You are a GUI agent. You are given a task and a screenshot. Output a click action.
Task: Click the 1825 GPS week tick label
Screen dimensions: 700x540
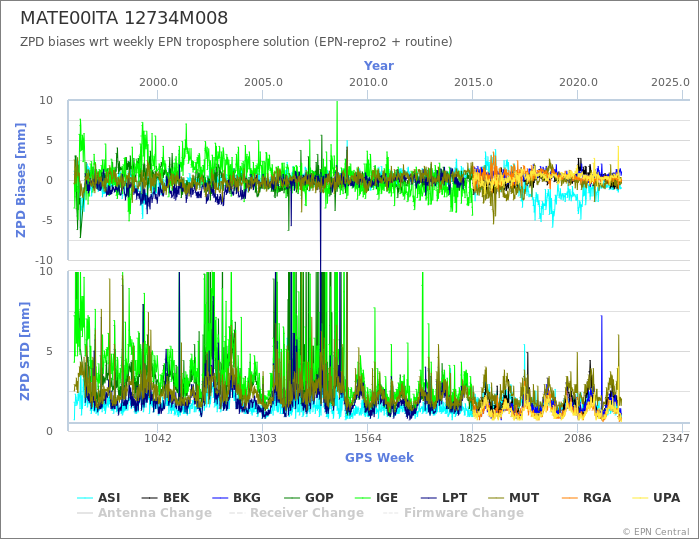[x=473, y=438]
